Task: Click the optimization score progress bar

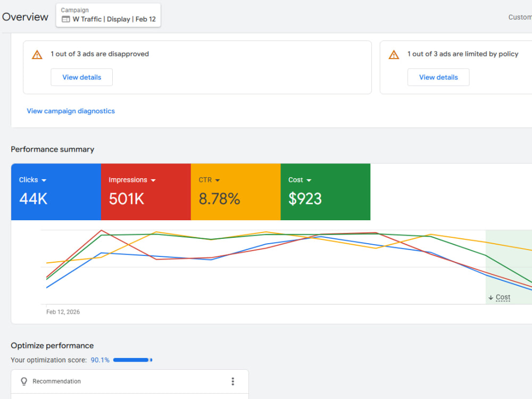Action: (132, 360)
